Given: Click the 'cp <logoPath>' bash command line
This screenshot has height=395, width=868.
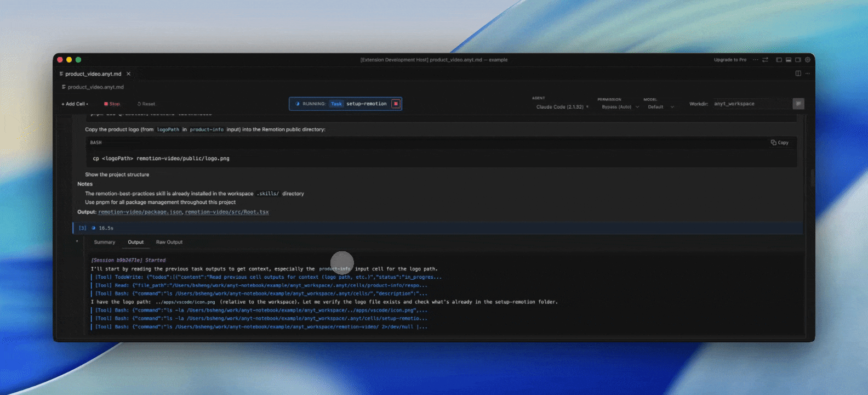Looking at the screenshot, I should 161,159.
